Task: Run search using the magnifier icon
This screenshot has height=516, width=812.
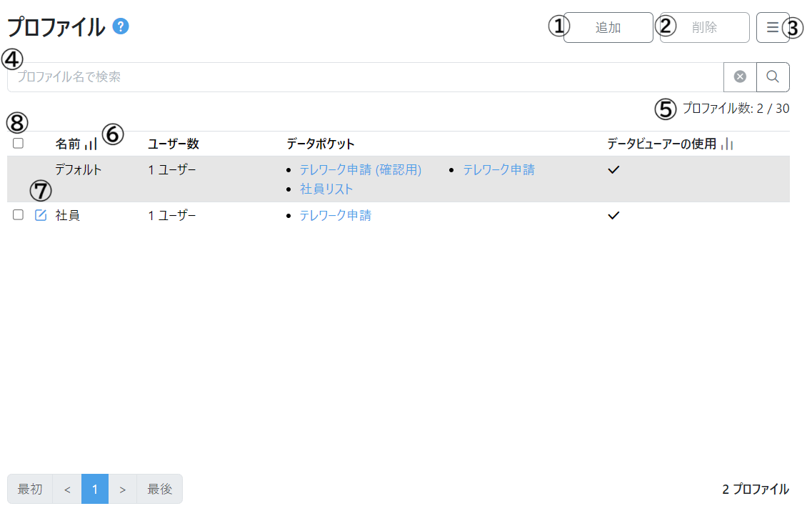Action: click(773, 76)
